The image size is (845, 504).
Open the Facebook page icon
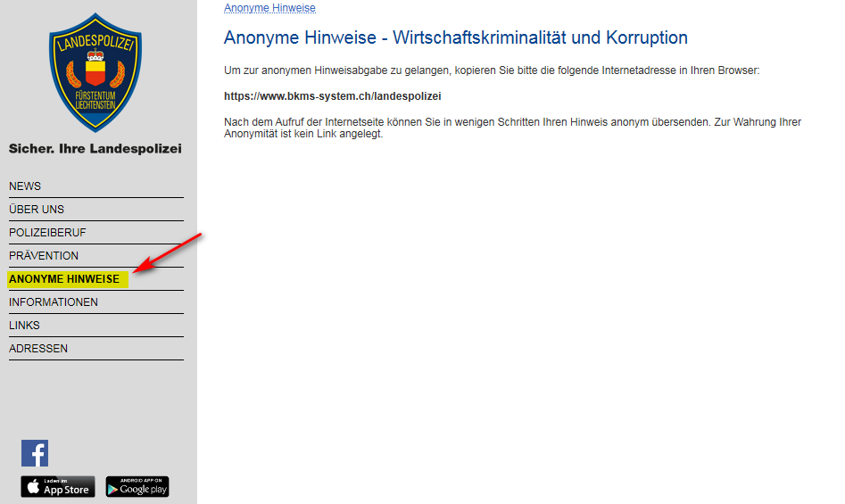point(35,453)
